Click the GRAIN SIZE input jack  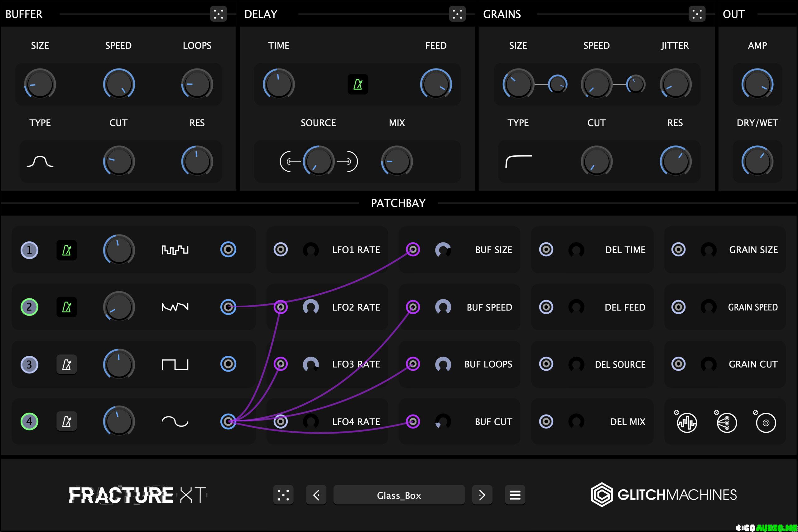(679, 249)
